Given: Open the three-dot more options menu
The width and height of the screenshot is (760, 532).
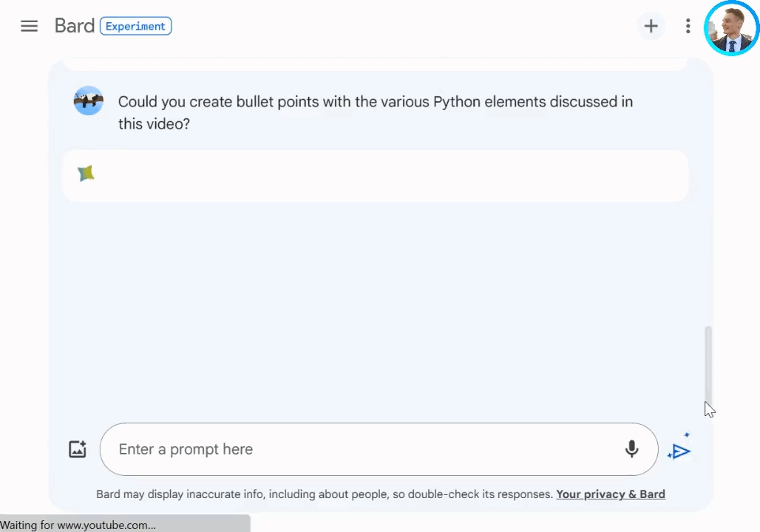Looking at the screenshot, I should [688, 26].
